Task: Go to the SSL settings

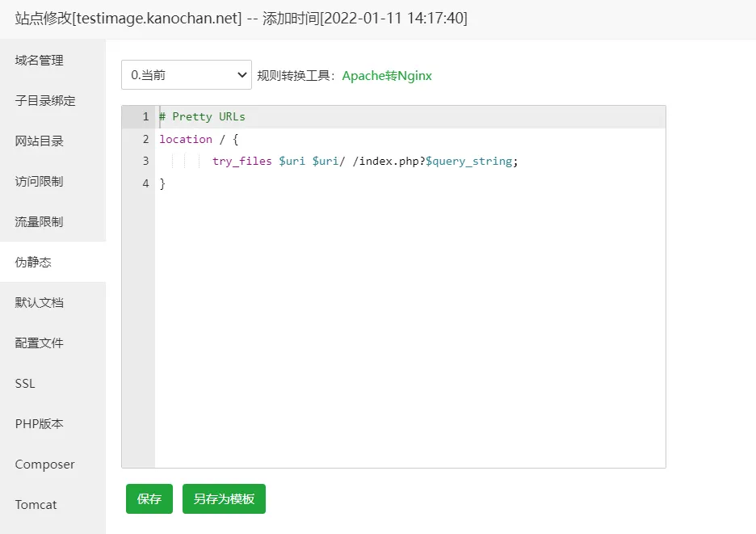Action: point(52,384)
